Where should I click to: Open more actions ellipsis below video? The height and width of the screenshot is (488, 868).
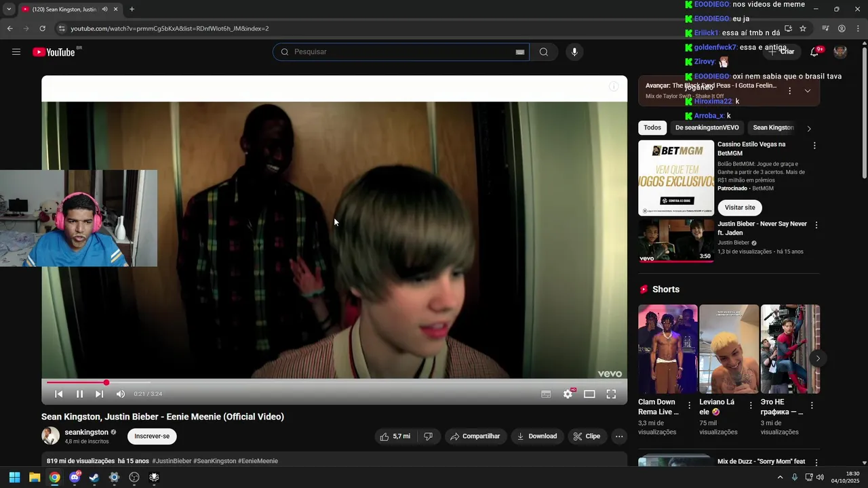[619, 436]
